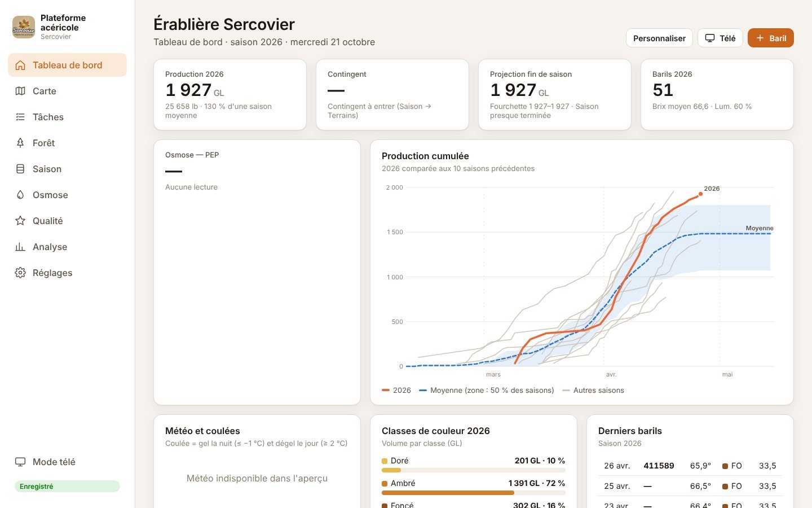This screenshot has height=508, width=812.
Task: Click the monitor icon beside Mode télé
Action: [20, 462]
